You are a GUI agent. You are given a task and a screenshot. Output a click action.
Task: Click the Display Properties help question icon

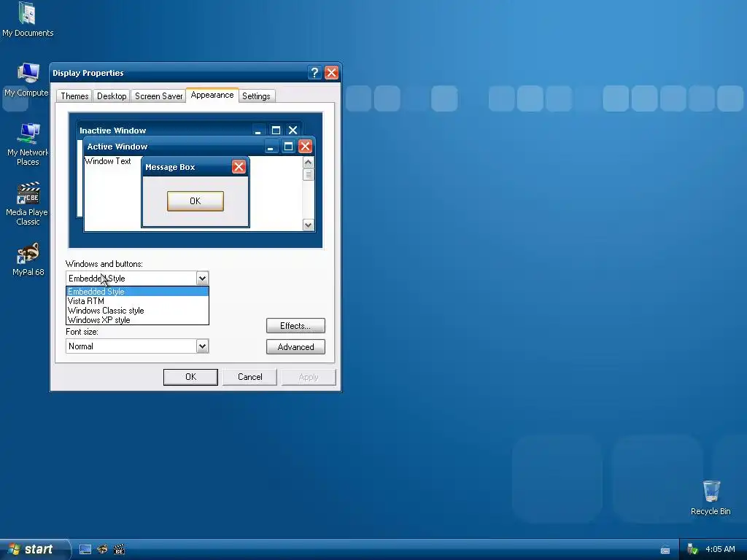point(314,73)
